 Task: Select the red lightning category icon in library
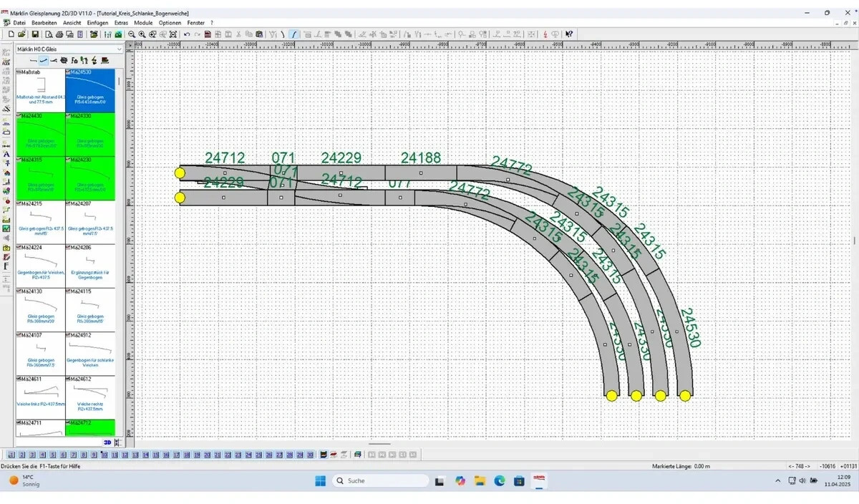(x=94, y=60)
